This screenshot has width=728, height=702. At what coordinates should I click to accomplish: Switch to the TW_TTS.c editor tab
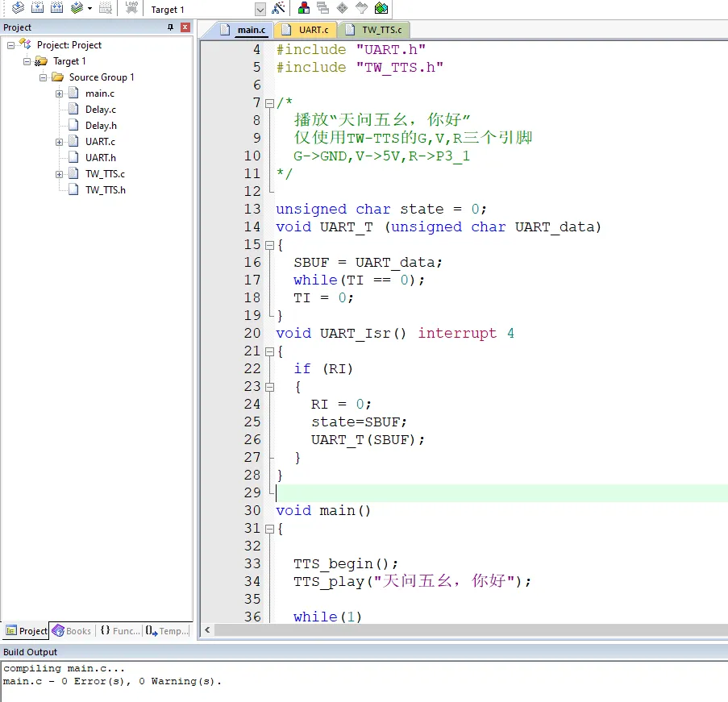375,30
